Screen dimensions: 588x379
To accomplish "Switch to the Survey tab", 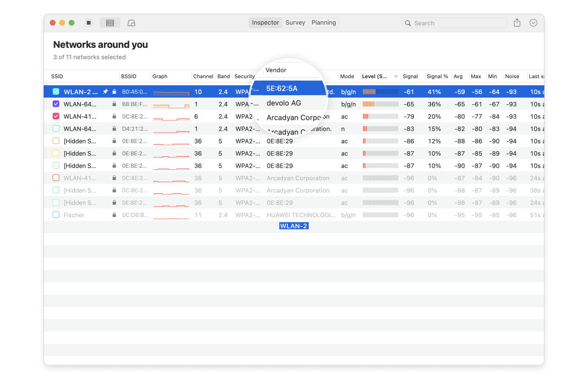I will 295,22.
